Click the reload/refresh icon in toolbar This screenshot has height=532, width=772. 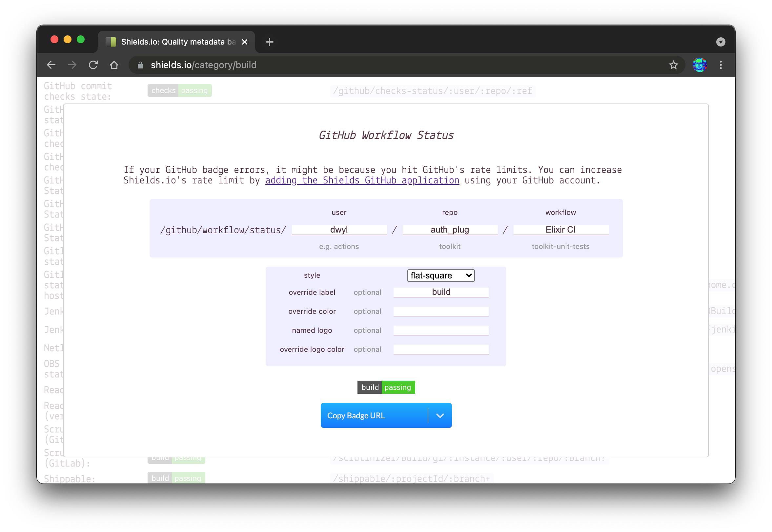click(93, 65)
